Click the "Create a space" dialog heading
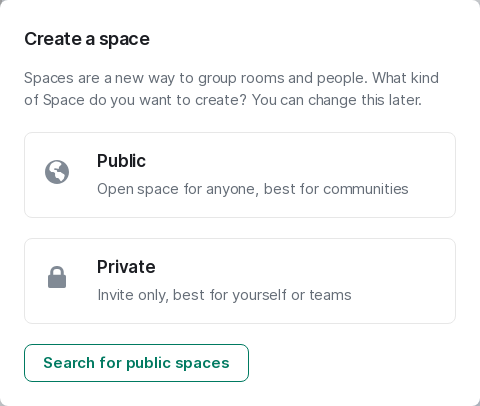480x406 pixels. [x=87, y=39]
